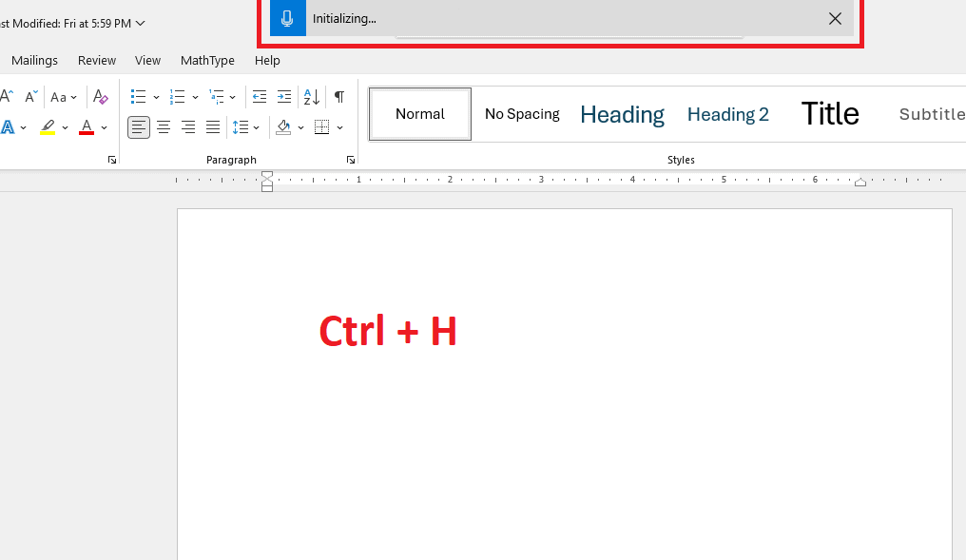Set line and paragraph spacing

pyautogui.click(x=241, y=127)
